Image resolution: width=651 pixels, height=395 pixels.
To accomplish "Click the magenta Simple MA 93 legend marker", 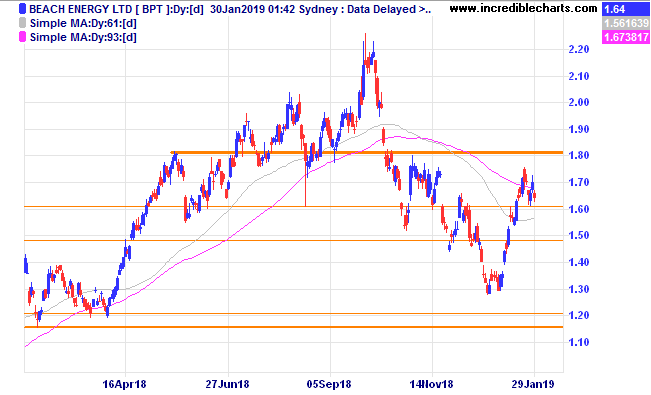I will [22, 37].
